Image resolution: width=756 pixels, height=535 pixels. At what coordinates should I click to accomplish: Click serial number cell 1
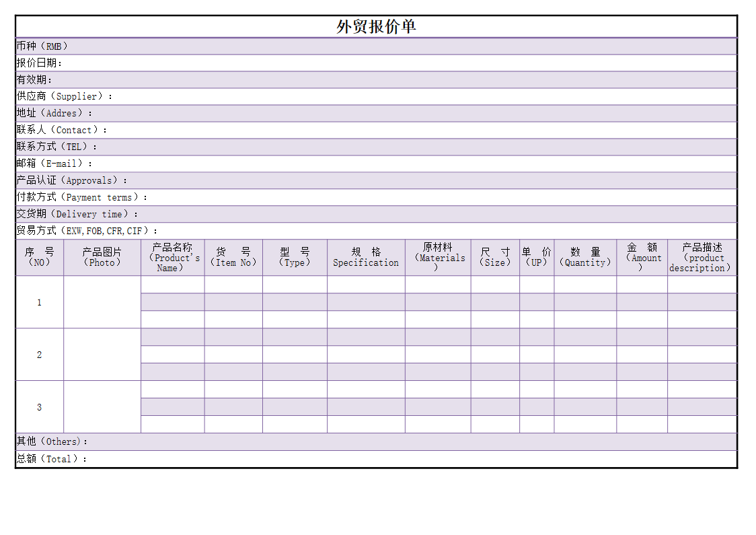(40, 302)
